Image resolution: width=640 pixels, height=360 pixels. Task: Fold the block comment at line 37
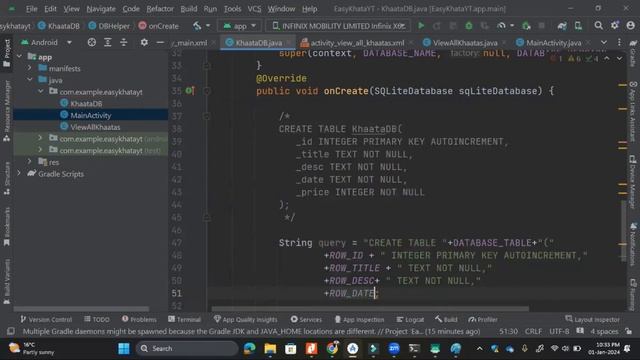(x=207, y=116)
